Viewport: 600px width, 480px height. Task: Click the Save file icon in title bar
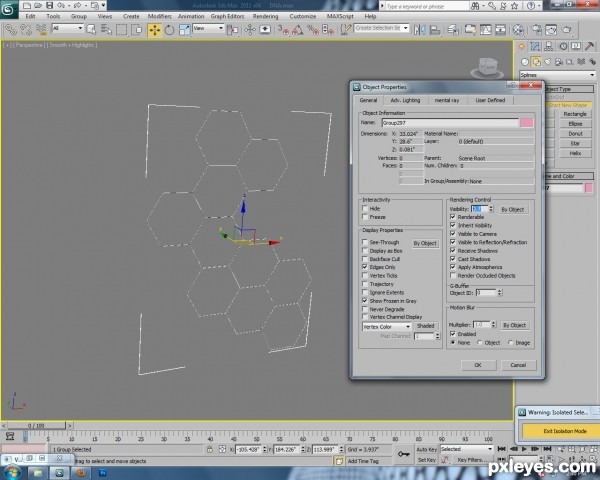pyautogui.click(x=50, y=5)
